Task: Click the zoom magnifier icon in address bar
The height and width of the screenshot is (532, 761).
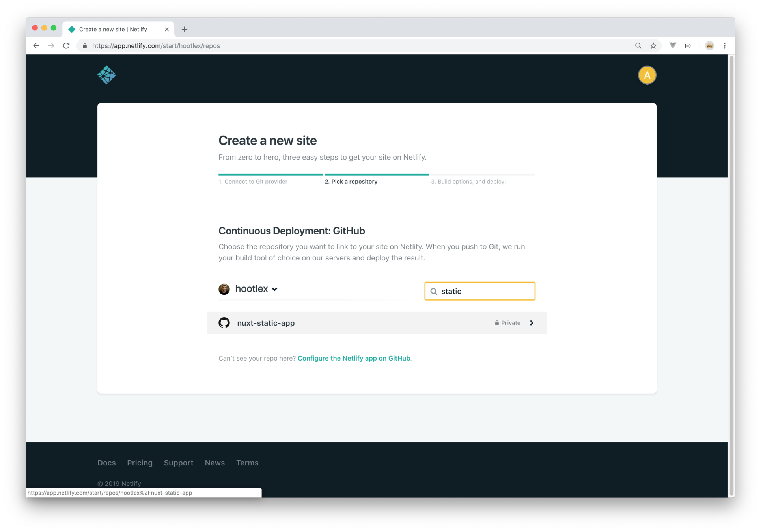Action: tap(638, 46)
